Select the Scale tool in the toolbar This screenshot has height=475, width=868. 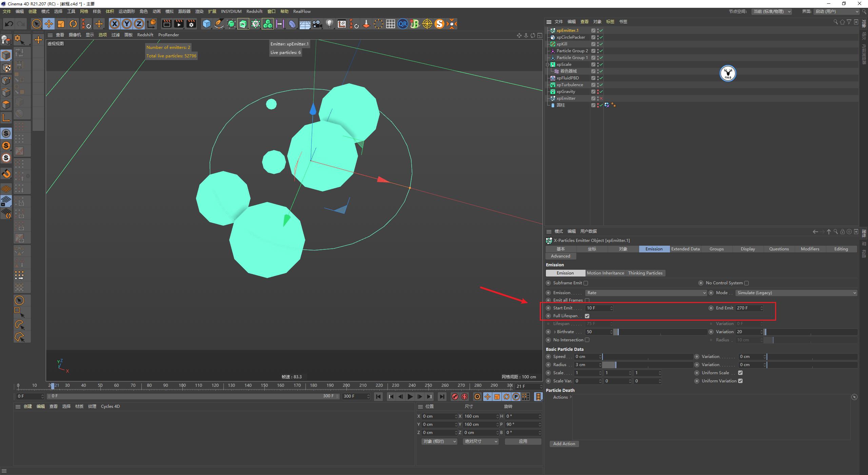(x=61, y=24)
